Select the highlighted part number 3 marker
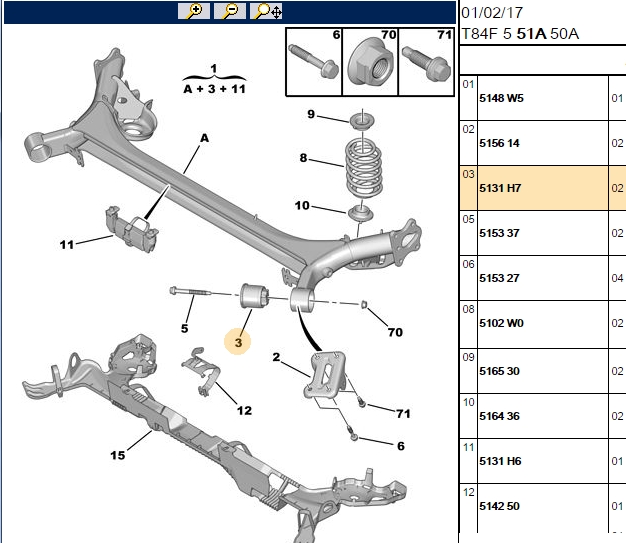This screenshot has width=626, height=543. pyautogui.click(x=238, y=342)
